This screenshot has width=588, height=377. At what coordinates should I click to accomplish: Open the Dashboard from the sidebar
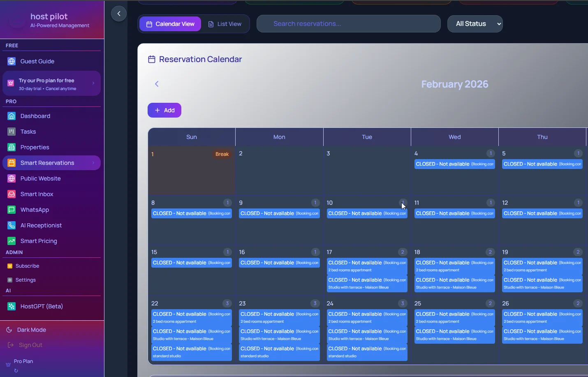(x=35, y=116)
